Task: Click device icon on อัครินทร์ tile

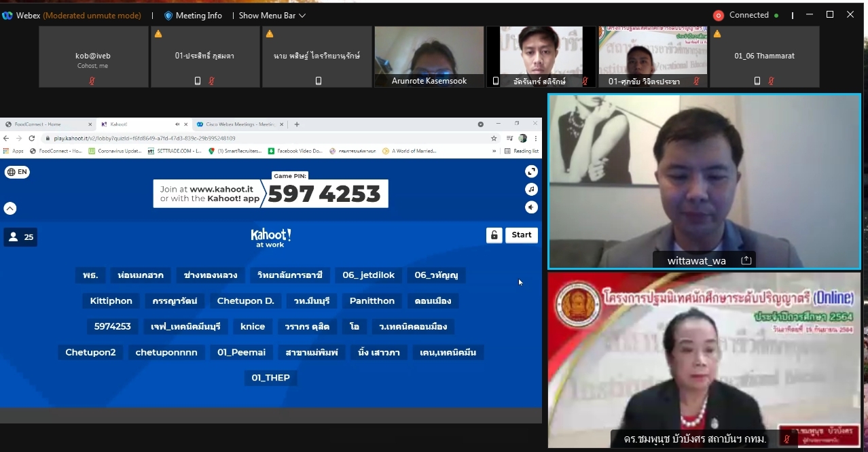Action: click(x=495, y=81)
